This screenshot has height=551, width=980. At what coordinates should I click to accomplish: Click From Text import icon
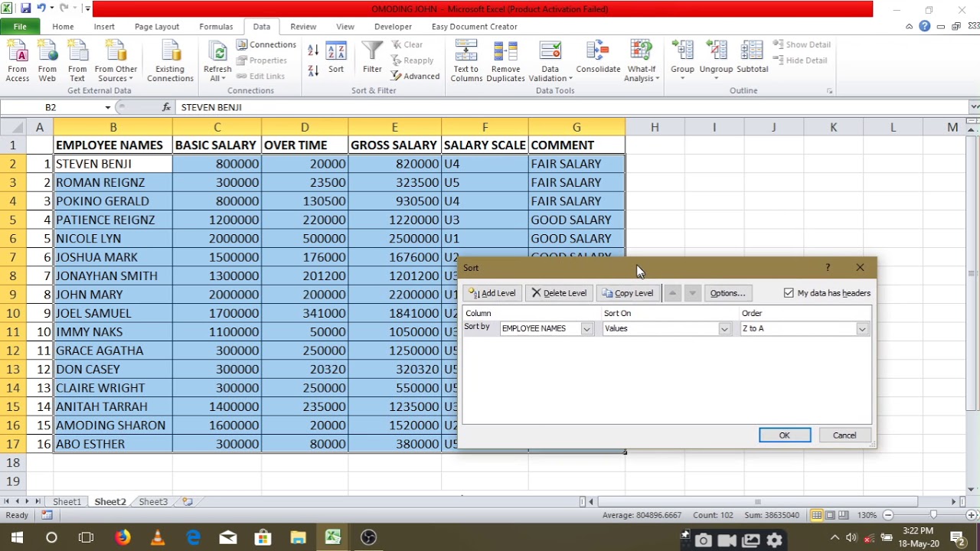(77, 61)
